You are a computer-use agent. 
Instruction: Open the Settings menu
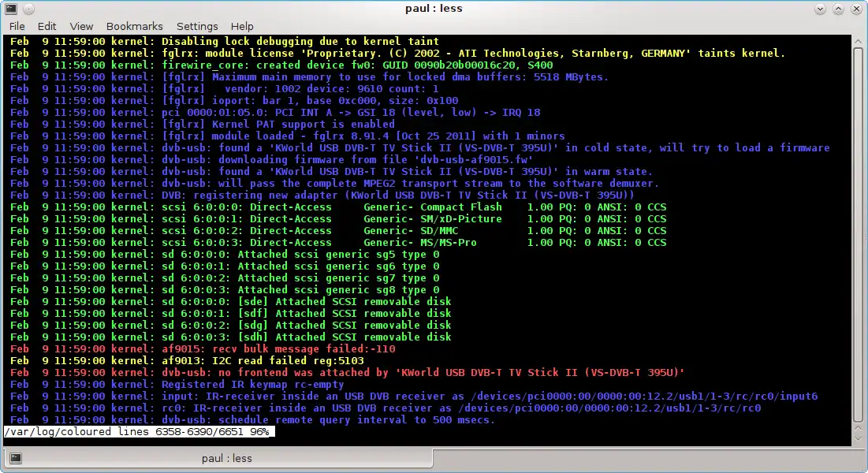197,26
